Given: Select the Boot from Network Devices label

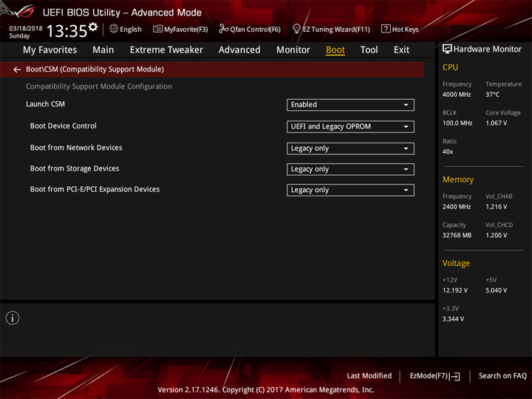Looking at the screenshot, I should tap(76, 148).
